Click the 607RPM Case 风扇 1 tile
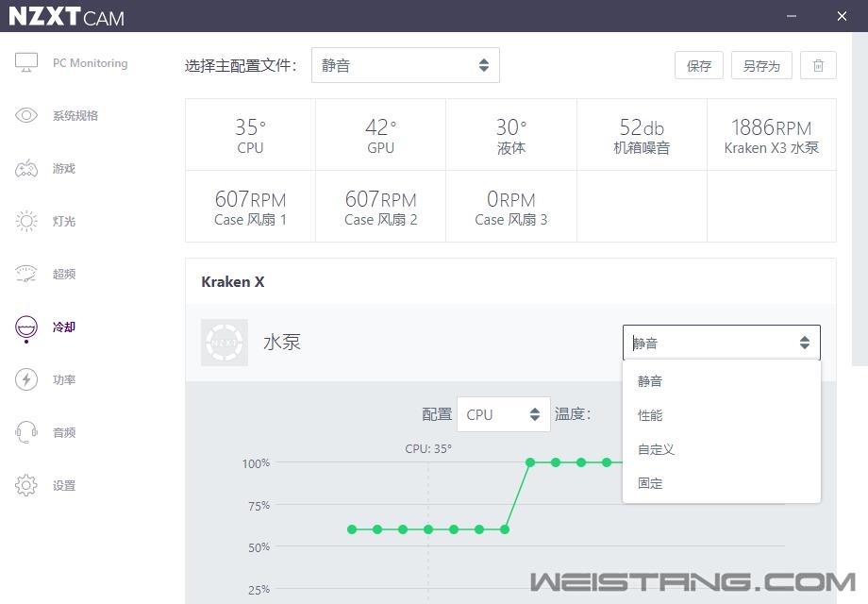 [x=250, y=207]
